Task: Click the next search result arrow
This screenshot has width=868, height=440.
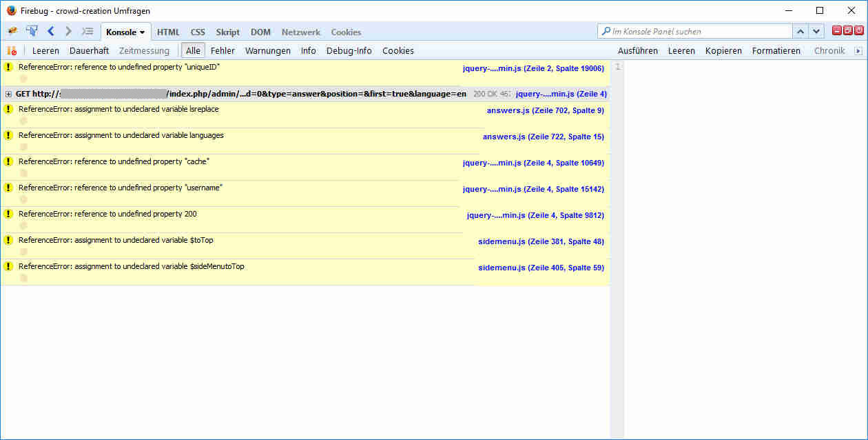Action: point(816,31)
